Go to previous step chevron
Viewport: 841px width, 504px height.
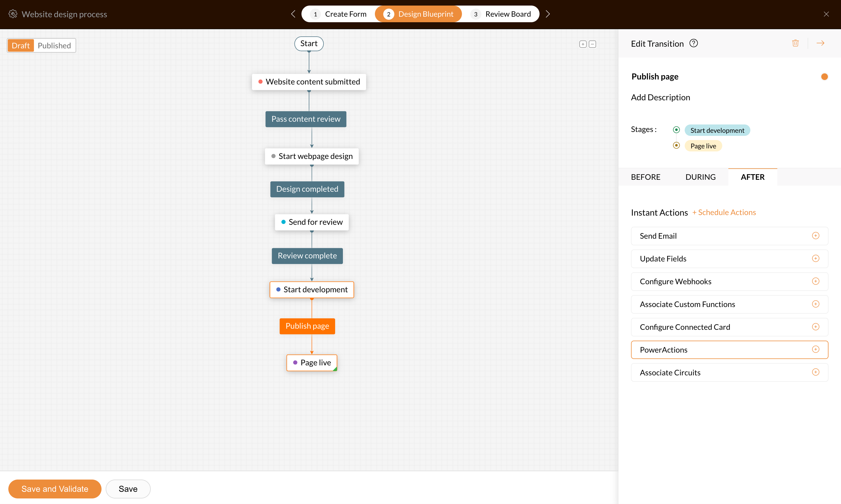pos(293,14)
